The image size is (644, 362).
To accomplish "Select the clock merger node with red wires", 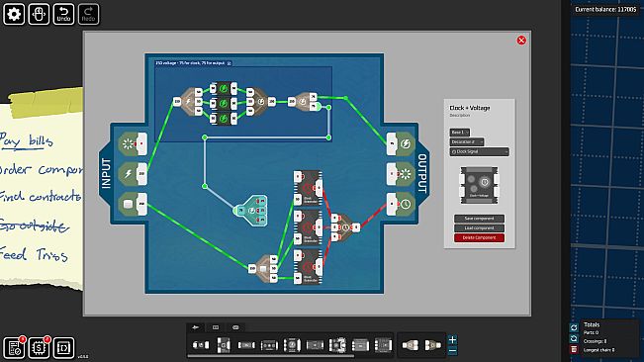I will pyautogui.click(x=345, y=227).
